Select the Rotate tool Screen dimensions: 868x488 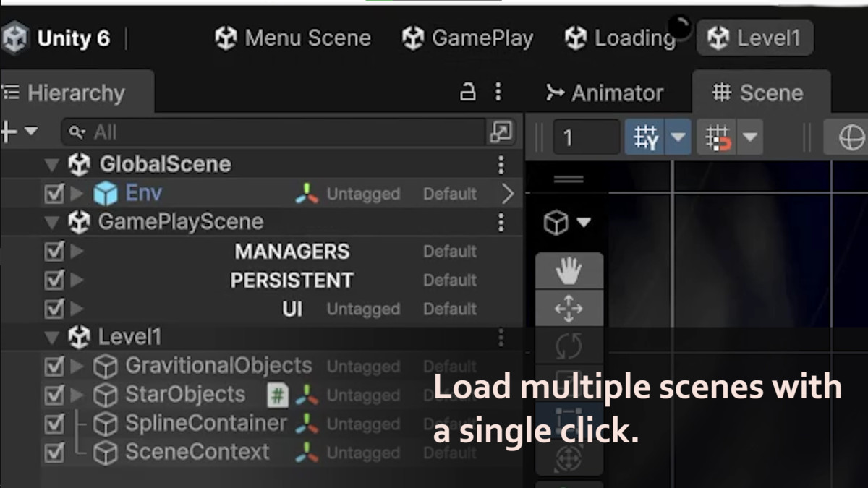click(x=569, y=346)
